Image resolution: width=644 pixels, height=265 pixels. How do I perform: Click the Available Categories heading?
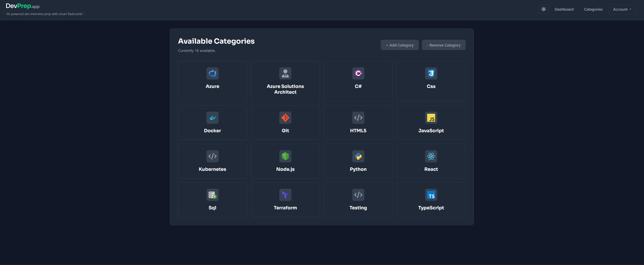(216, 41)
